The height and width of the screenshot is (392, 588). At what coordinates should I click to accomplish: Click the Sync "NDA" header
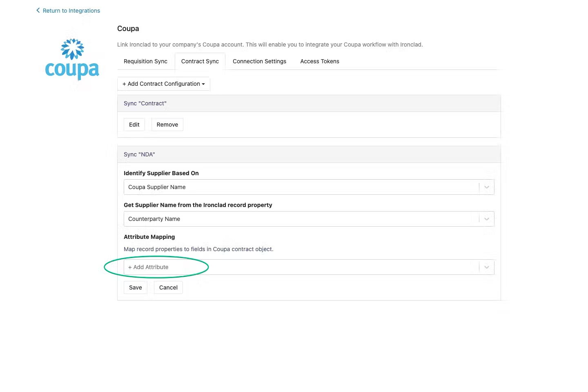(309, 154)
